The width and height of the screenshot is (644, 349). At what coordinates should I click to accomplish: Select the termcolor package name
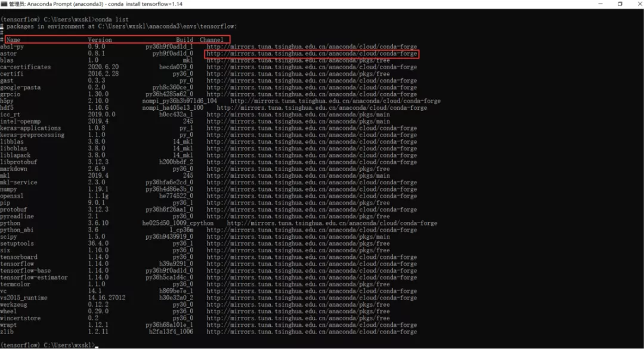tap(15, 284)
